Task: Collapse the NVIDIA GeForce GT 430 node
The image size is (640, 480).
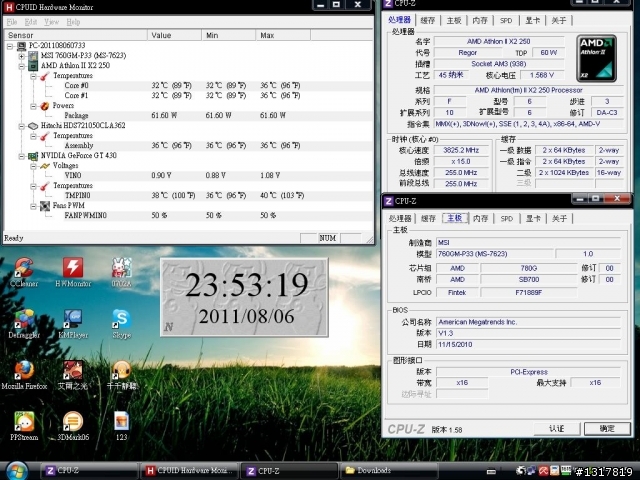Action: point(22,156)
